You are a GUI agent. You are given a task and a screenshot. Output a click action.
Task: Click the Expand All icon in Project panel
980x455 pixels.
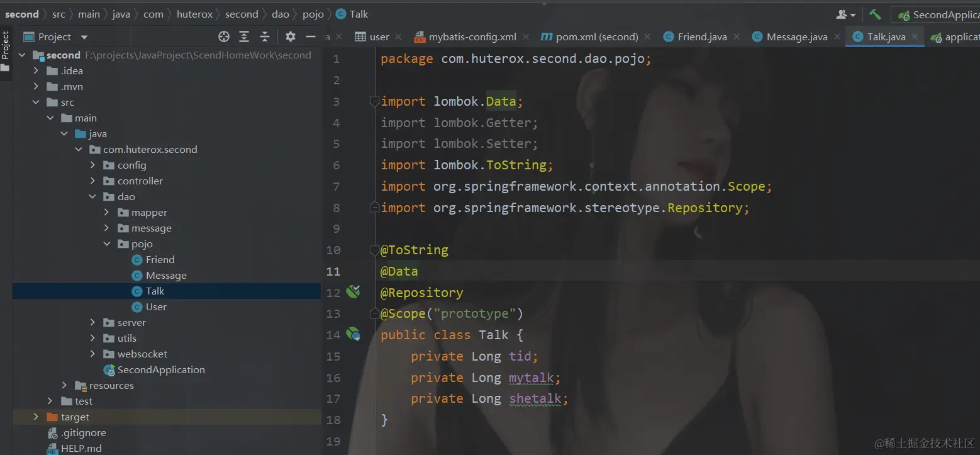pos(244,37)
